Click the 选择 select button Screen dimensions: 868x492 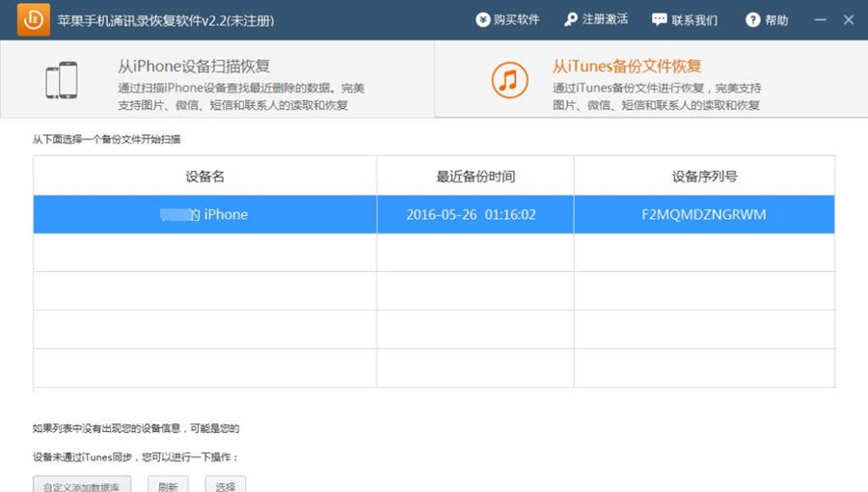coord(226,485)
